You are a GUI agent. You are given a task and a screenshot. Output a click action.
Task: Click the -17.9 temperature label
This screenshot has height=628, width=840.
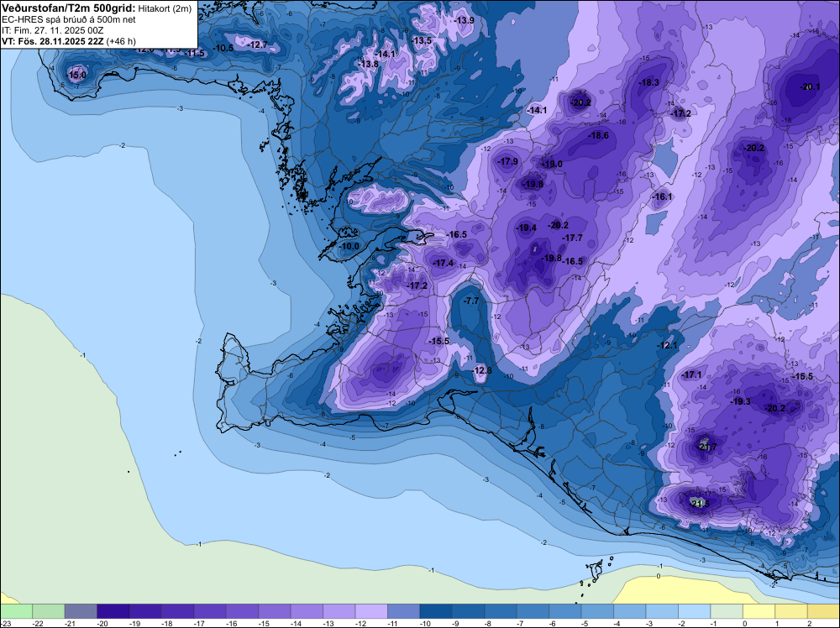(507, 161)
